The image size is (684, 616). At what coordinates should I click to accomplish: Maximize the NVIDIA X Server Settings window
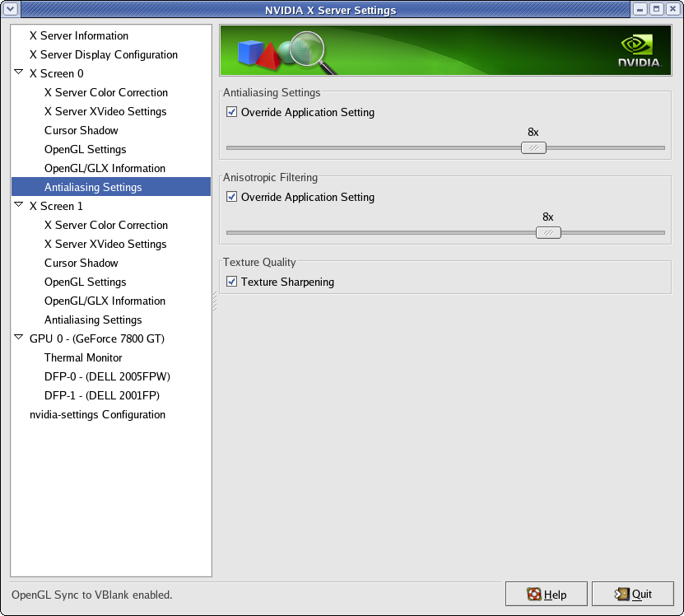coord(657,9)
